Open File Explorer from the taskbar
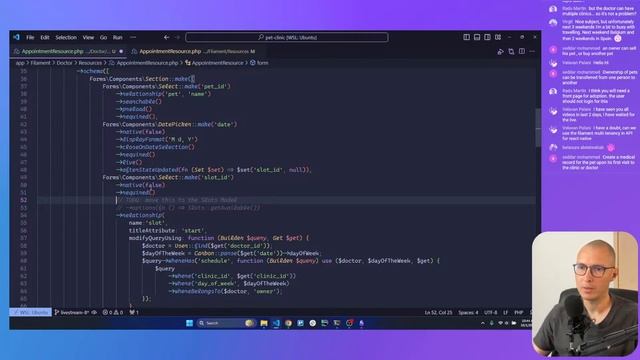Viewport: 640px width, 360px height. point(264,323)
